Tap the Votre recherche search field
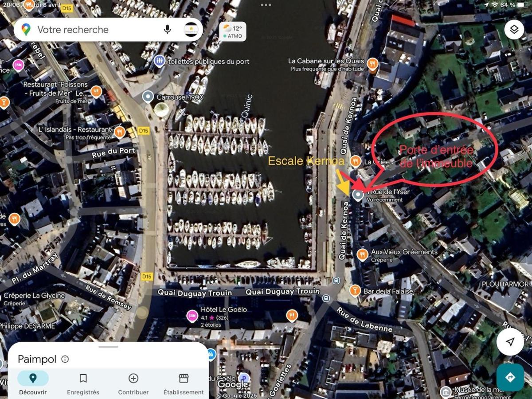Image resolution: width=532 pixels, height=399 pixels. [98, 30]
